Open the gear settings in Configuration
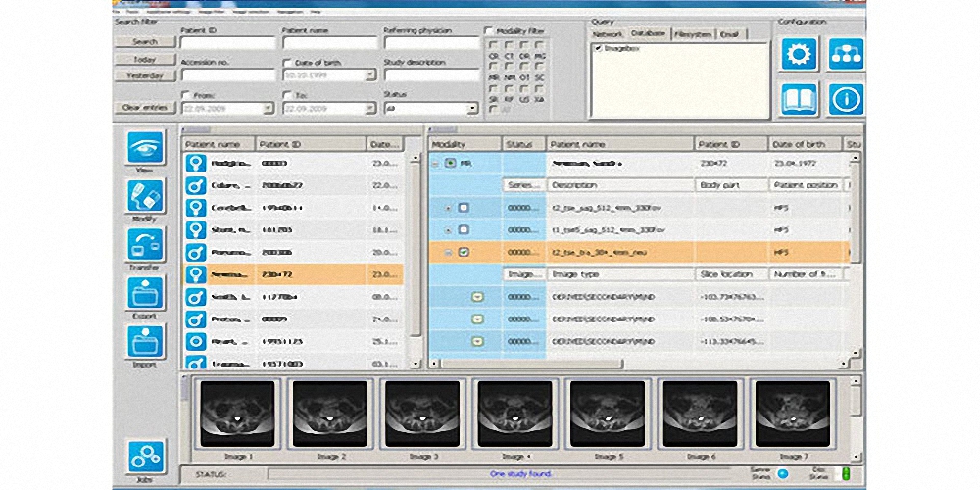 click(799, 54)
